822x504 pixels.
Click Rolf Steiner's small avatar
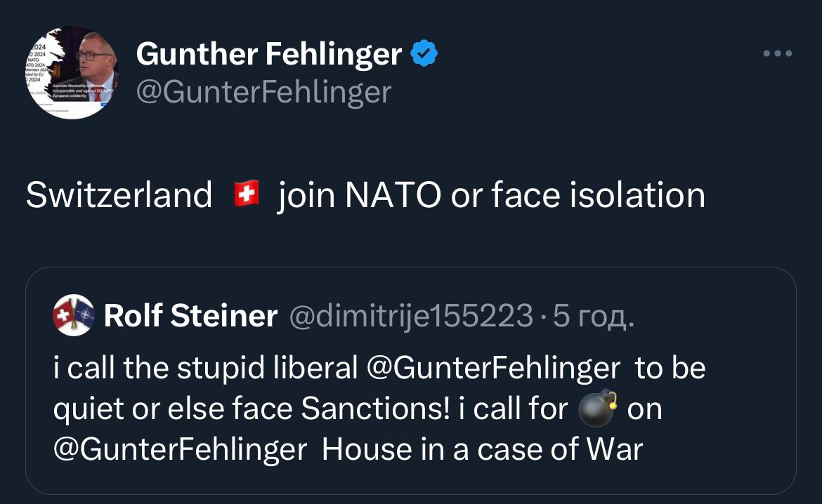point(72,317)
